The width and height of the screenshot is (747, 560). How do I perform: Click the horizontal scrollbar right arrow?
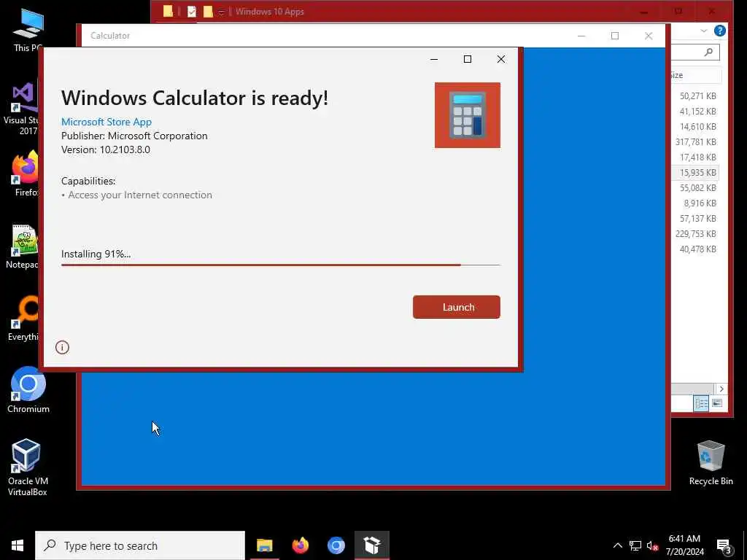pyautogui.click(x=721, y=389)
